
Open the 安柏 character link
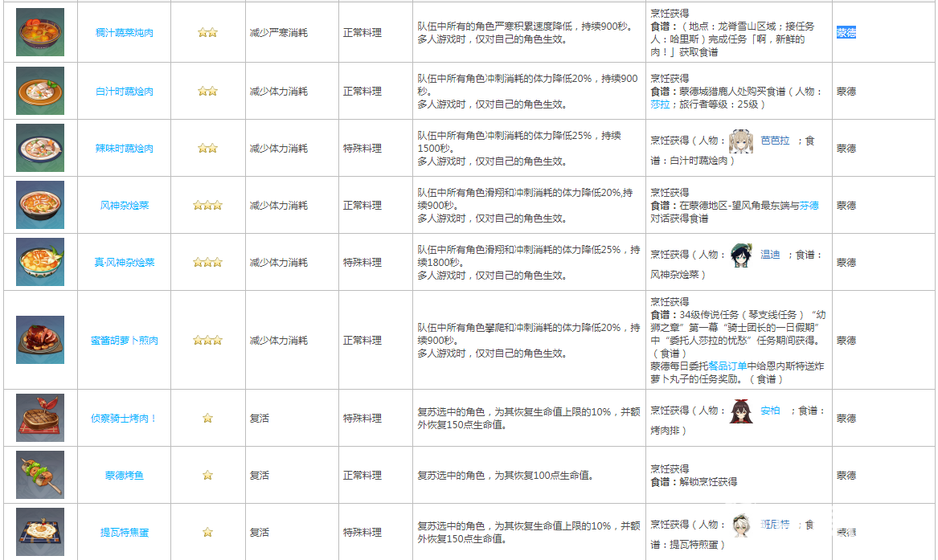[770, 411]
